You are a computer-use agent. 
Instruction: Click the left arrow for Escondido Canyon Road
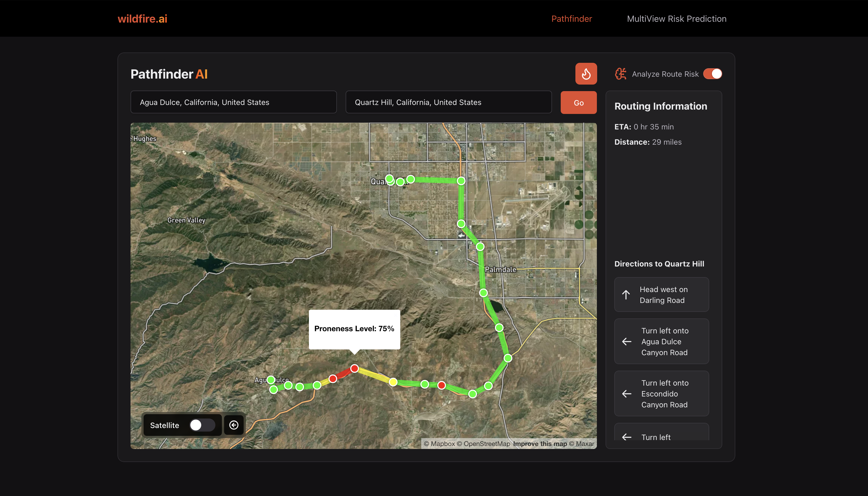(x=627, y=394)
